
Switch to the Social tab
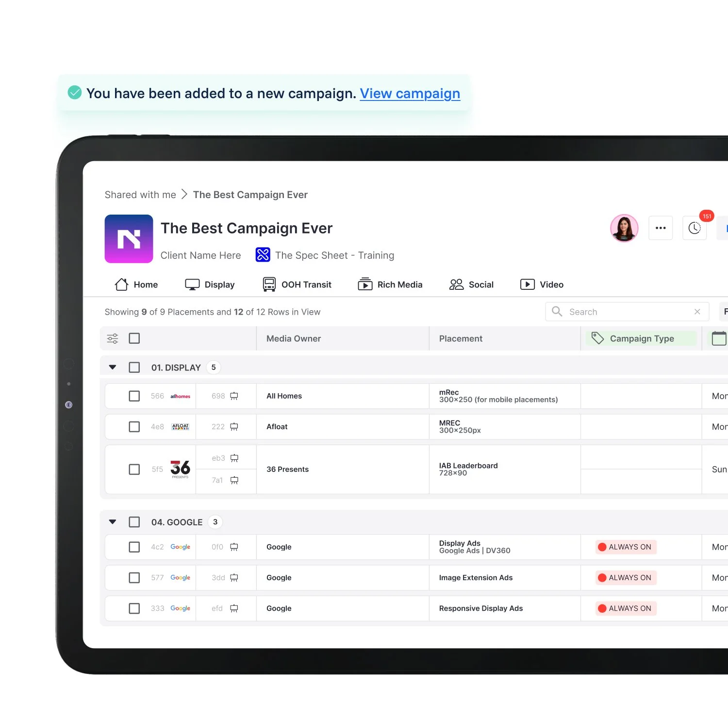pos(471,285)
